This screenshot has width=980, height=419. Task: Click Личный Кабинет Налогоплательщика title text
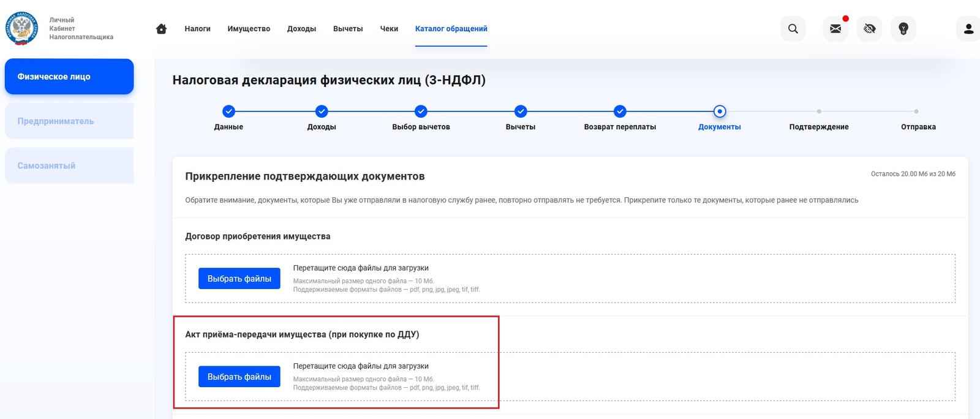click(x=81, y=29)
